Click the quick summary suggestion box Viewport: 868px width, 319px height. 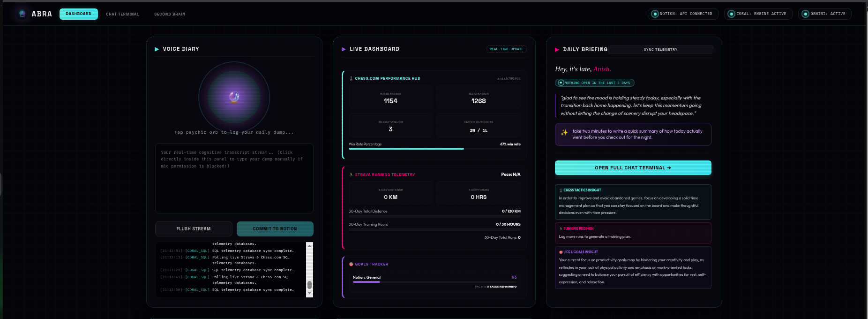(633, 134)
